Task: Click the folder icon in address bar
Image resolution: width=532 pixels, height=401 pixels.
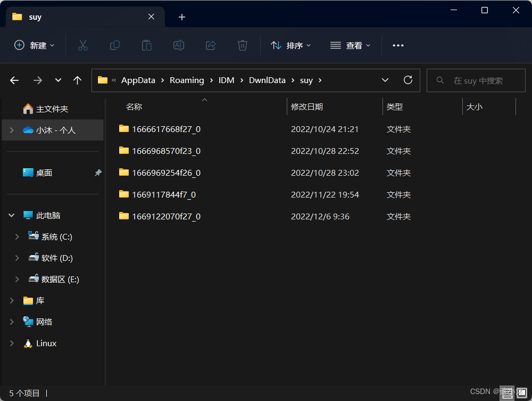Action: pyautogui.click(x=103, y=80)
